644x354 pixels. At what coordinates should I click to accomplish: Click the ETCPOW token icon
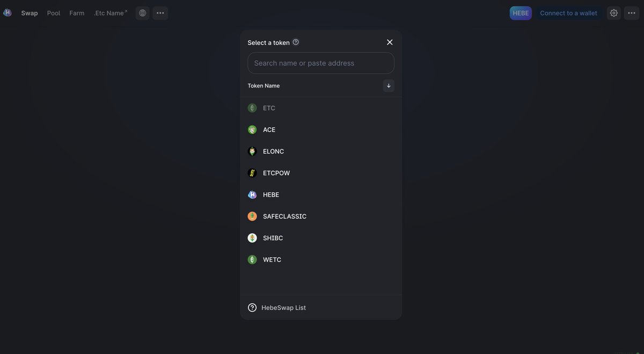coord(252,173)
